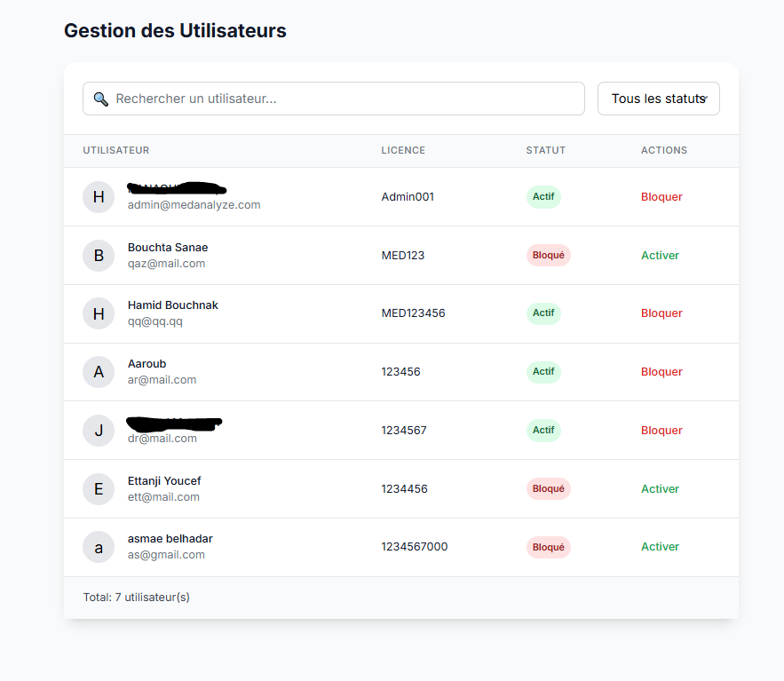Screen dimensions: 784x681
Task: Click the Bloqué badge for Bouchta Sanae
Action: click(548, 256)
